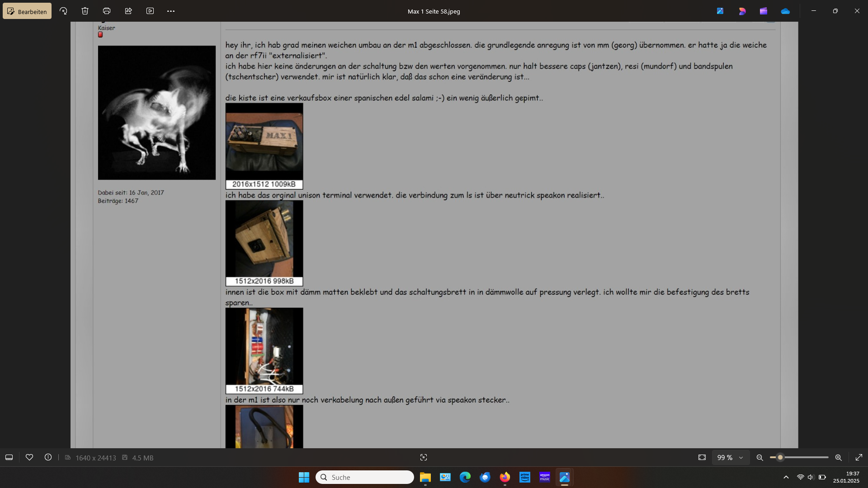This screenshot has height=488, width=868.
Task: Mark the image as favorite with heart icon
Action: point(29,458)
